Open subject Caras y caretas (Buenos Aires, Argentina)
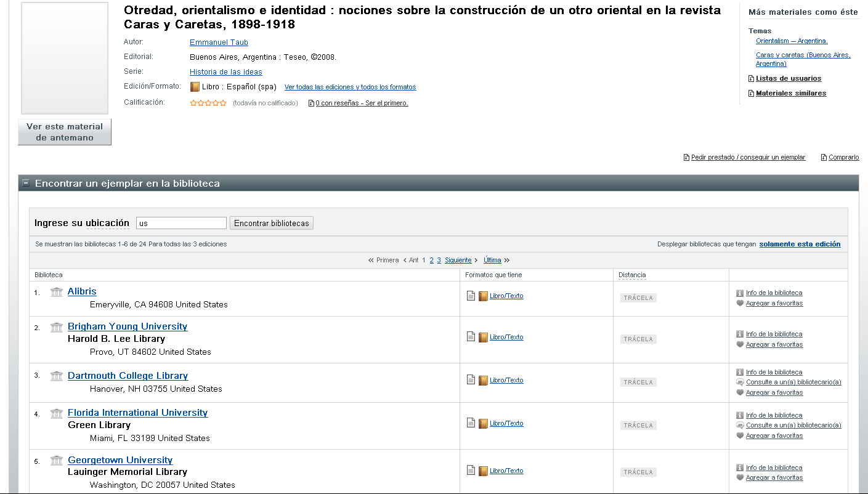868x494 pixels. click(803, 59)
